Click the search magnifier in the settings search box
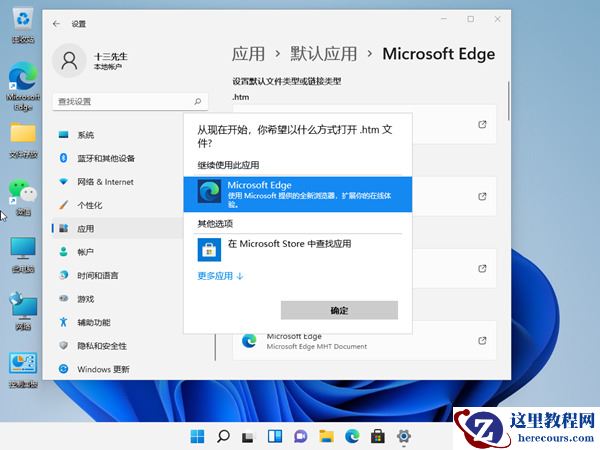 (197, 101)
